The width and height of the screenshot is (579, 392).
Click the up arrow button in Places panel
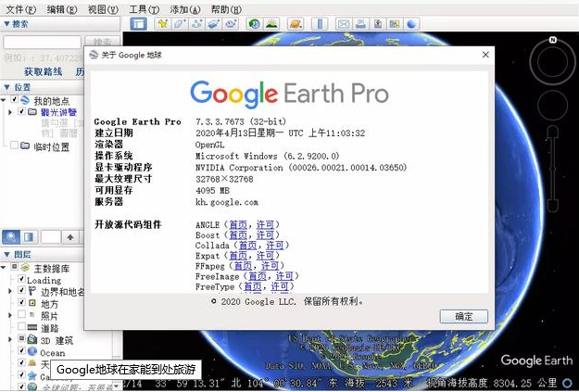[70, 237]
